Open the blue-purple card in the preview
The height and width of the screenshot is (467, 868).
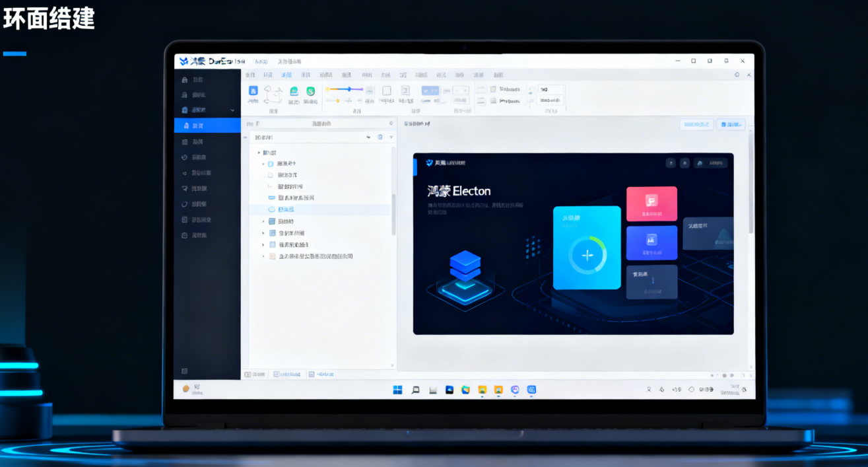pos(651,242)
